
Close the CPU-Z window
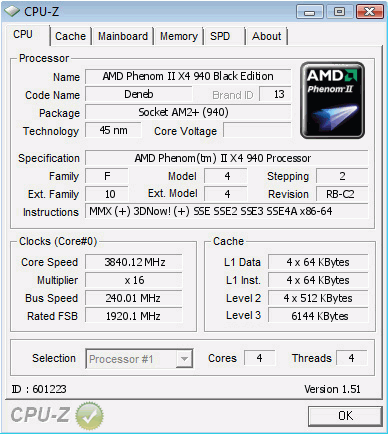[x=369, y=12]
